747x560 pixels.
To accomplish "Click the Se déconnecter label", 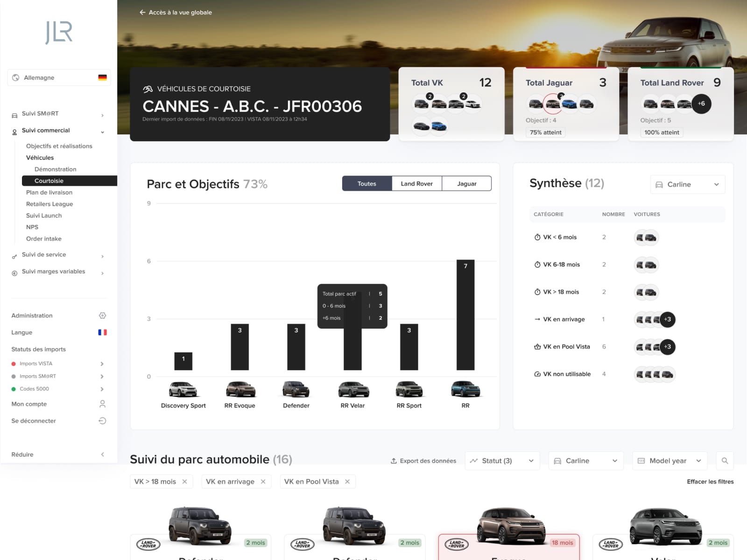I will pyautogui.click(x=34, y=420).
